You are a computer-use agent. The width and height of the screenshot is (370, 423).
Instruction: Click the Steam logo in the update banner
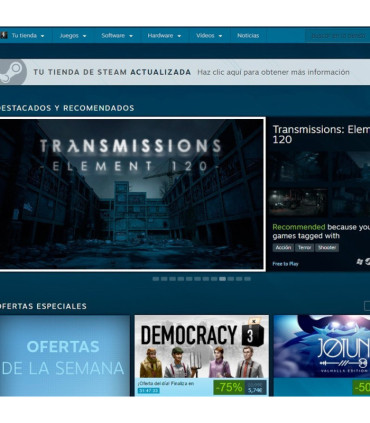(12, 72)
